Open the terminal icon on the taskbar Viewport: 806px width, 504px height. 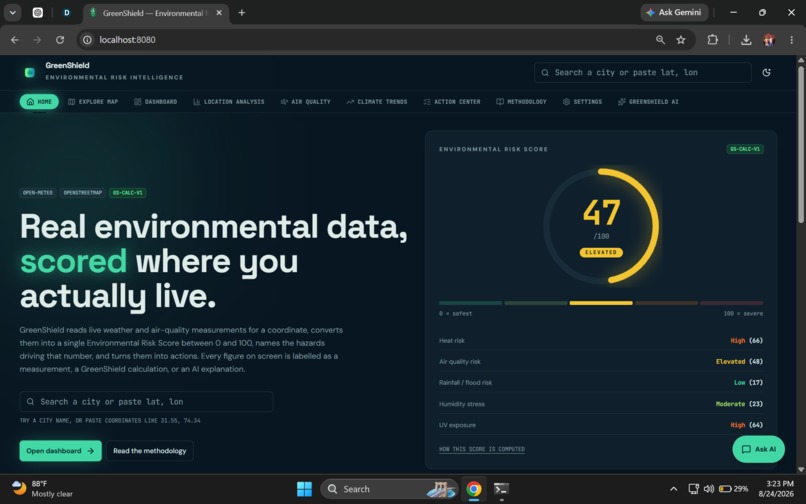coord(501,489)
